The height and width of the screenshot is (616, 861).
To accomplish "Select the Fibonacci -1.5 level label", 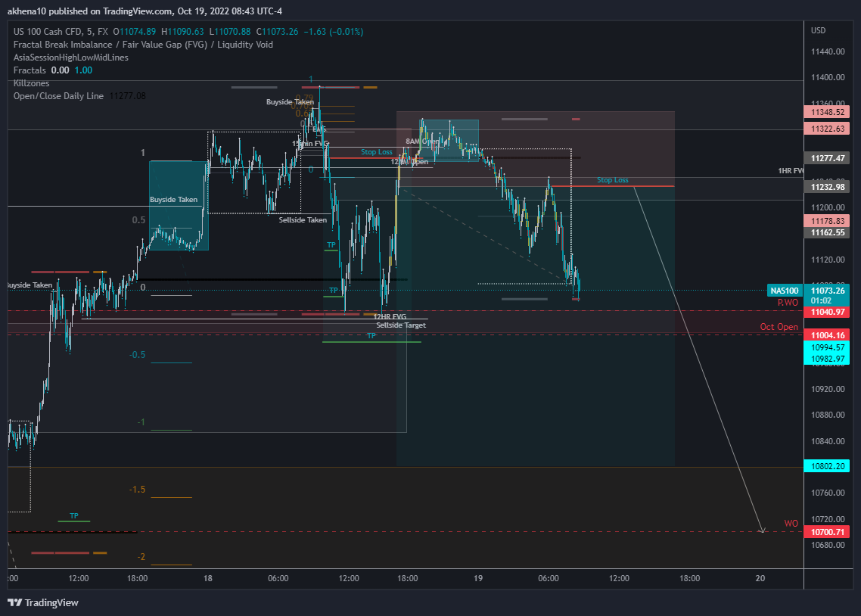I will pyautogui.click(x=137, y=489).
